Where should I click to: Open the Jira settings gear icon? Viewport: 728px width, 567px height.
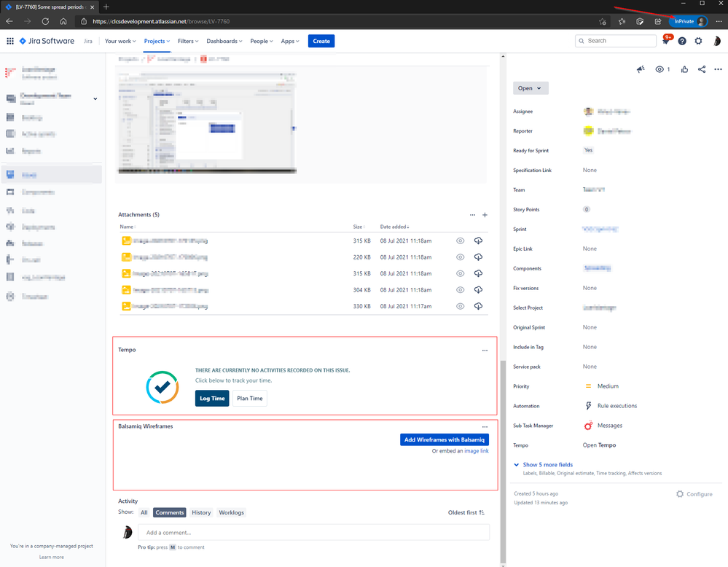tap(698, 41)
